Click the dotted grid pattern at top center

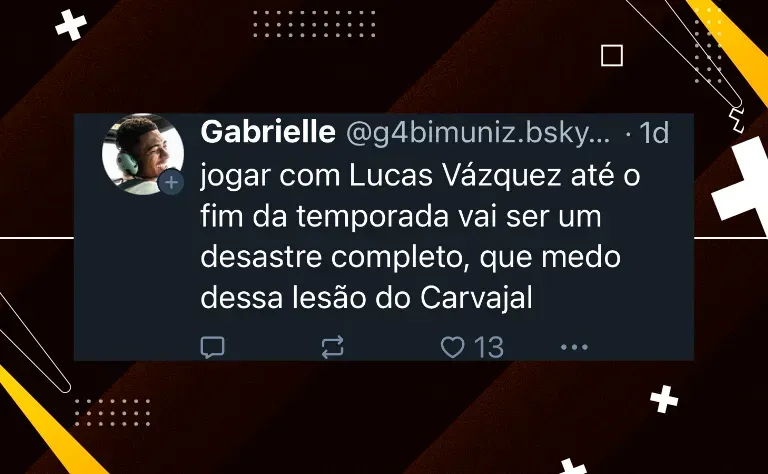[314, 24]
